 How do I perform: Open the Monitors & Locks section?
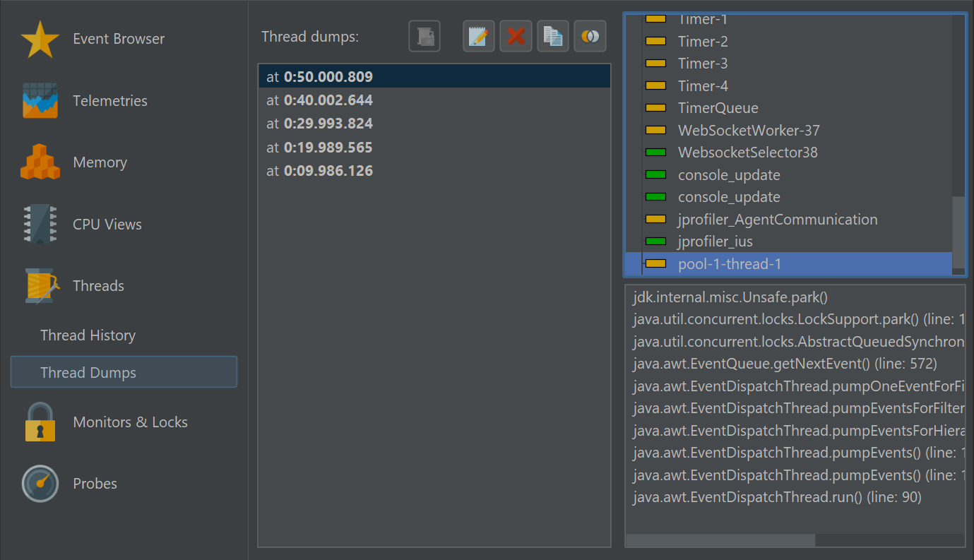tap(130, 422)
